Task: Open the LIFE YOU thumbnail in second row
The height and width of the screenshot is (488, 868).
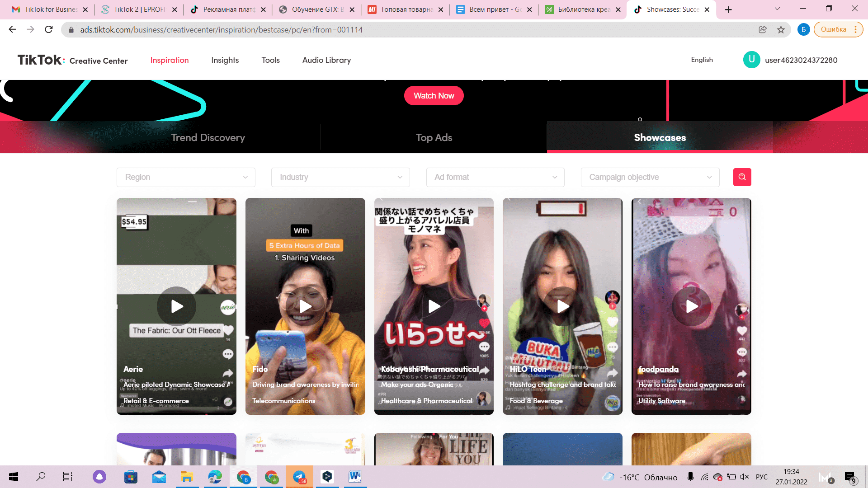Action: pos(434,449)
